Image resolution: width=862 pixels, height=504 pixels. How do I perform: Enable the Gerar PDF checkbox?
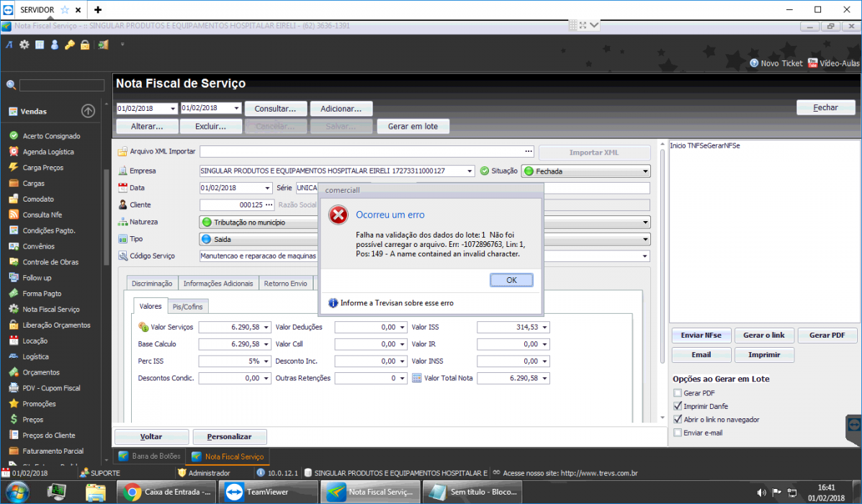click(678, 393)
